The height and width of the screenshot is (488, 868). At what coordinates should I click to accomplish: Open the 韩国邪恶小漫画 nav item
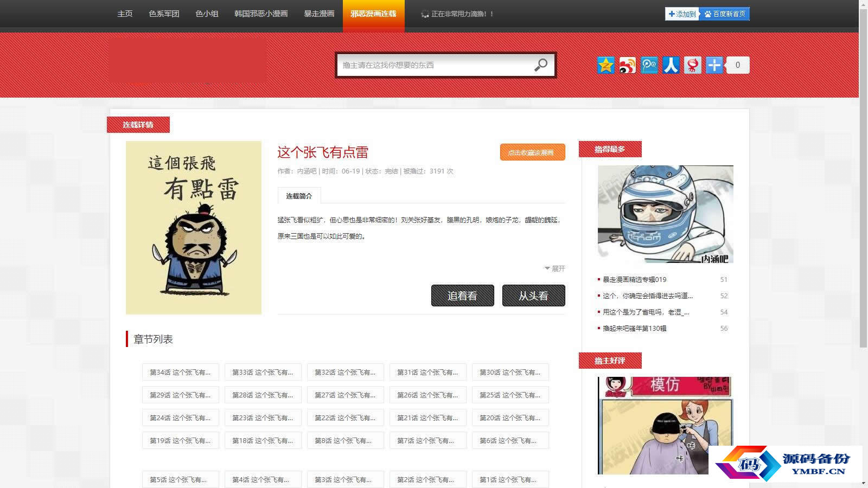click(261, 14)
